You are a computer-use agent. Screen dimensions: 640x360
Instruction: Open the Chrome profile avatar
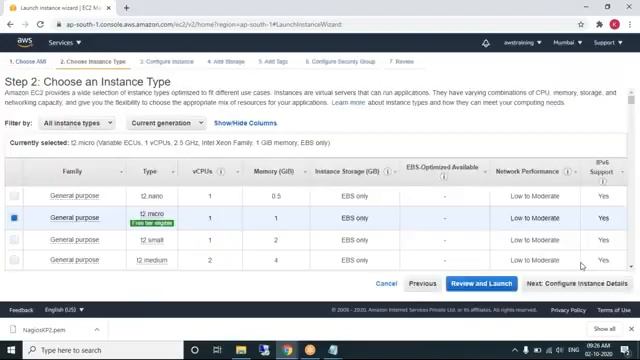click(615, 24)
